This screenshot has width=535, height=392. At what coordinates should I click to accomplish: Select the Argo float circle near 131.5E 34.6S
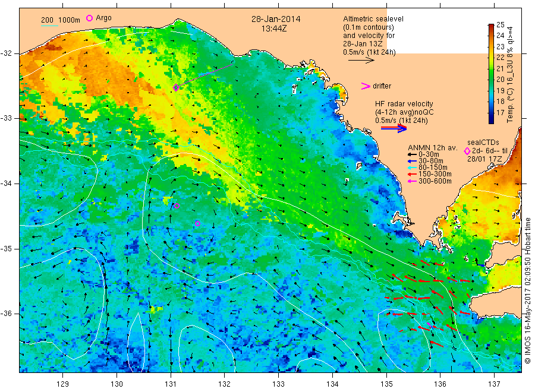pos(197,223)
